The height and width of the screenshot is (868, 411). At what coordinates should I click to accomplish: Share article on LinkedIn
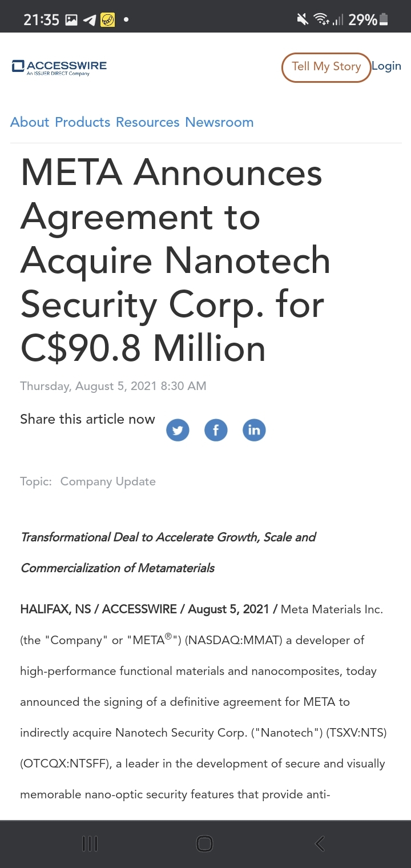(x=254, y=430)
